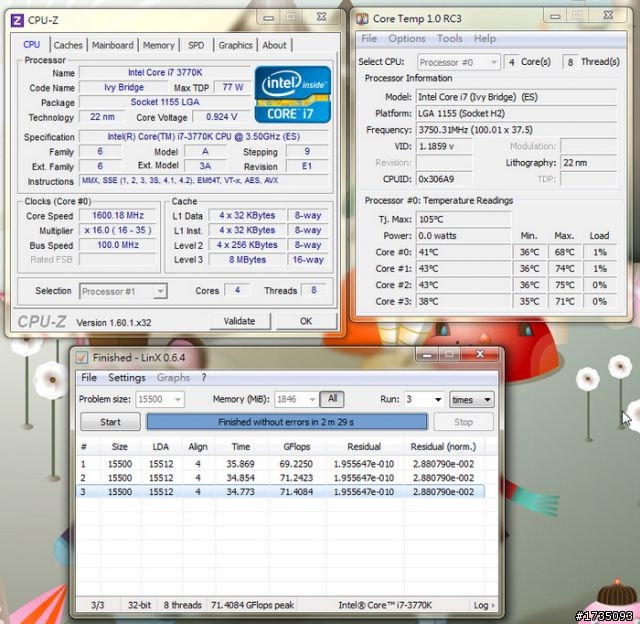Close the CPU-Z window
The image size is (640, 624).
coord(322,17)
